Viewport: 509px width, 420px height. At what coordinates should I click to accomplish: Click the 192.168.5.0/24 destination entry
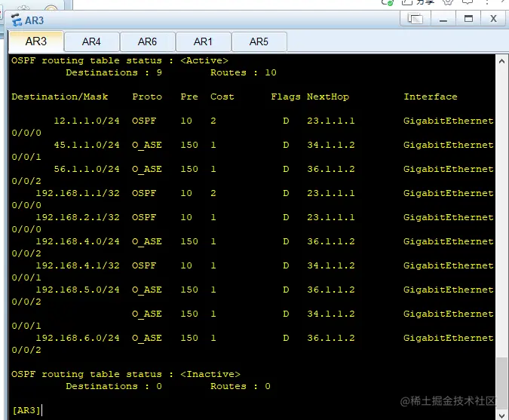78,290
